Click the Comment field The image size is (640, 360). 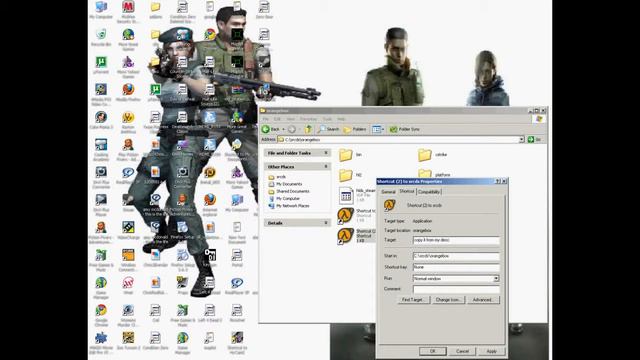point(456,289)
